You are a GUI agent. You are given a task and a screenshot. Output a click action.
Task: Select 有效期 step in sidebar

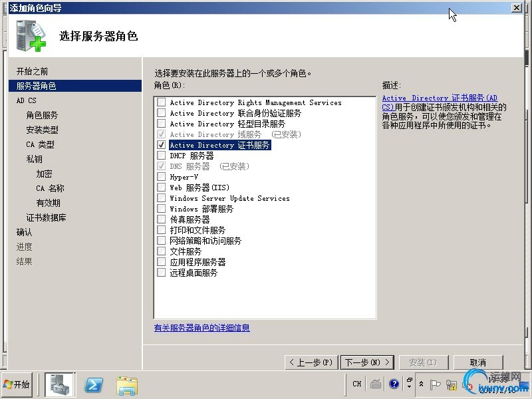pyautogui.click(x=48, y=203)
